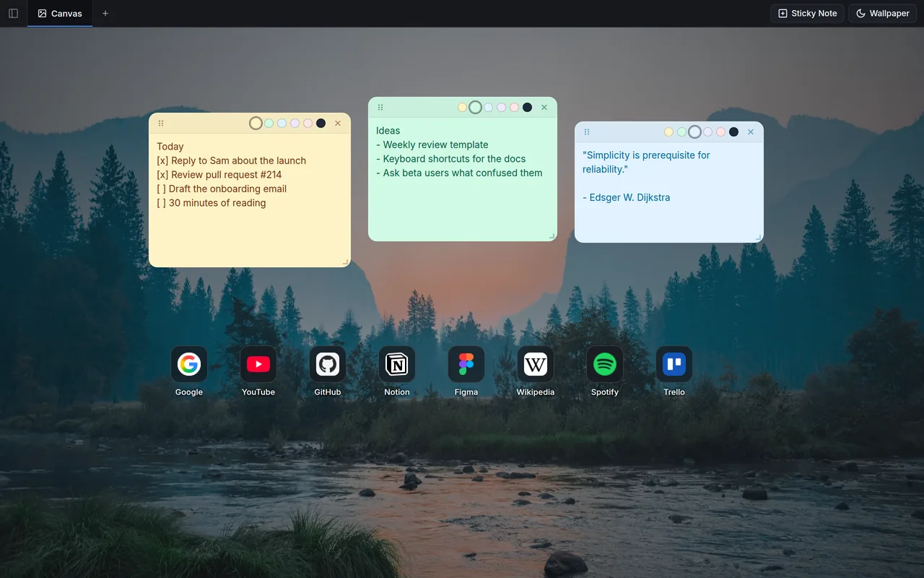924x578 pixels.
Task: Grab the drag handle on the Dijkstra quote note
Action: coord(587,132)
